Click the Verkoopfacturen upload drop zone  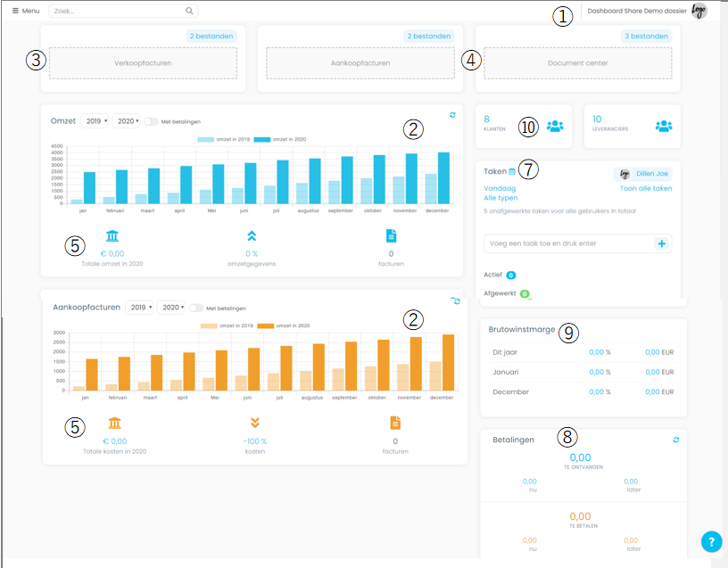[x=143, y=63]
